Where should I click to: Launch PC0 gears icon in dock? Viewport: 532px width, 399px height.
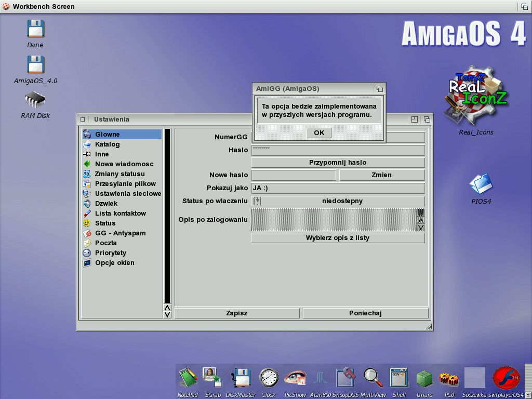click(449, 379)
